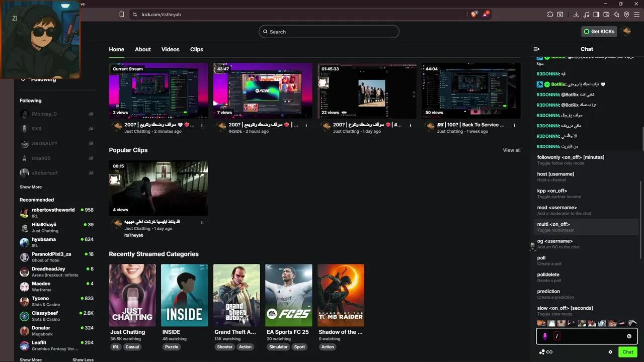Select og <username> command
Viewport: 644px width, 362px height.
[586, 244]
